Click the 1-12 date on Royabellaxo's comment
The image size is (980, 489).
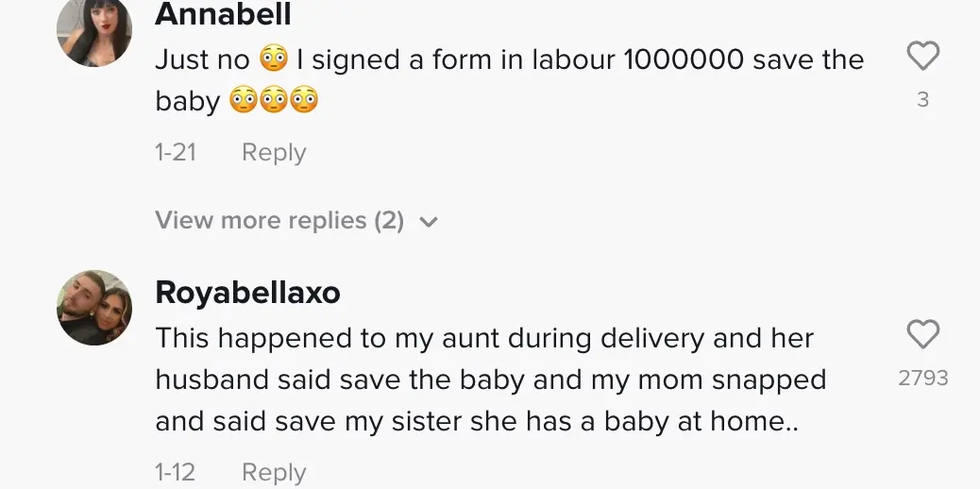(176, 472)
